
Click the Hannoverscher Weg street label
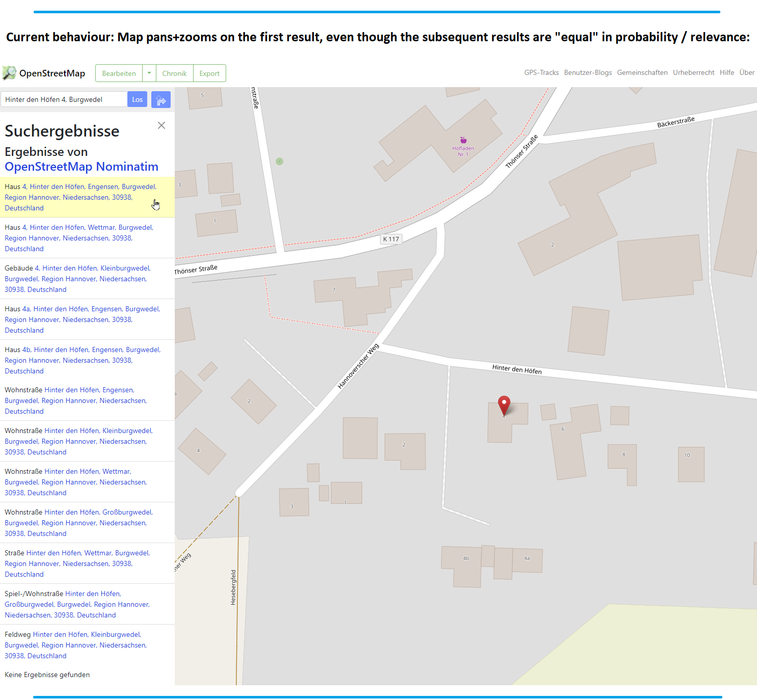[358, 366]
